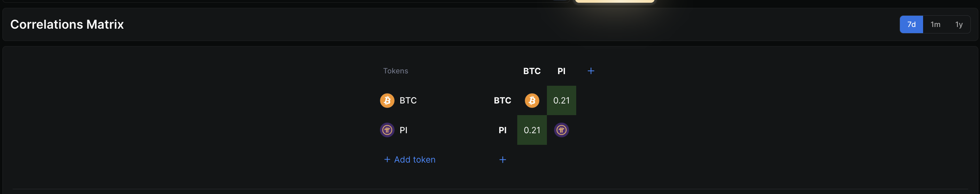Click the bold PI row header

tap(502, 130)
